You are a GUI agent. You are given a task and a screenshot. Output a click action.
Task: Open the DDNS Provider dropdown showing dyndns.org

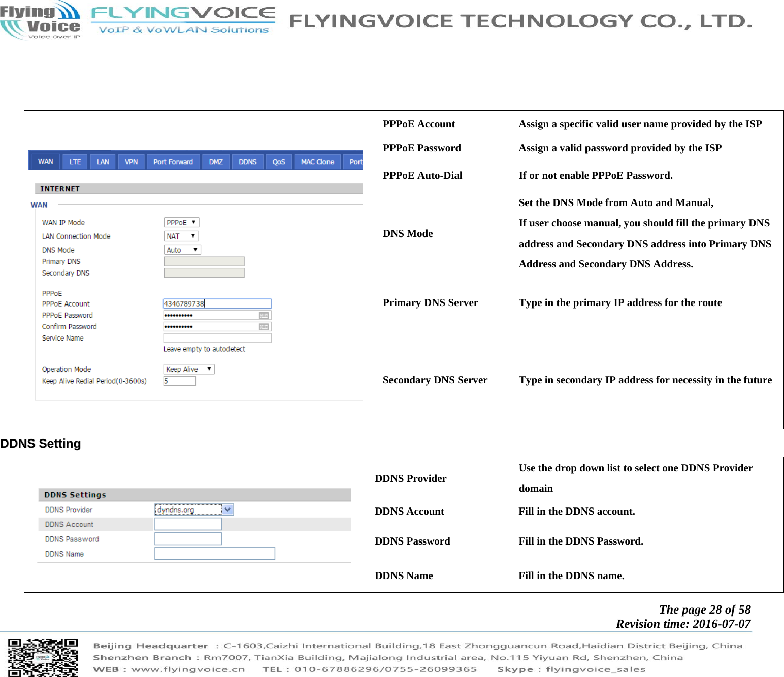[x=194, y=510]
